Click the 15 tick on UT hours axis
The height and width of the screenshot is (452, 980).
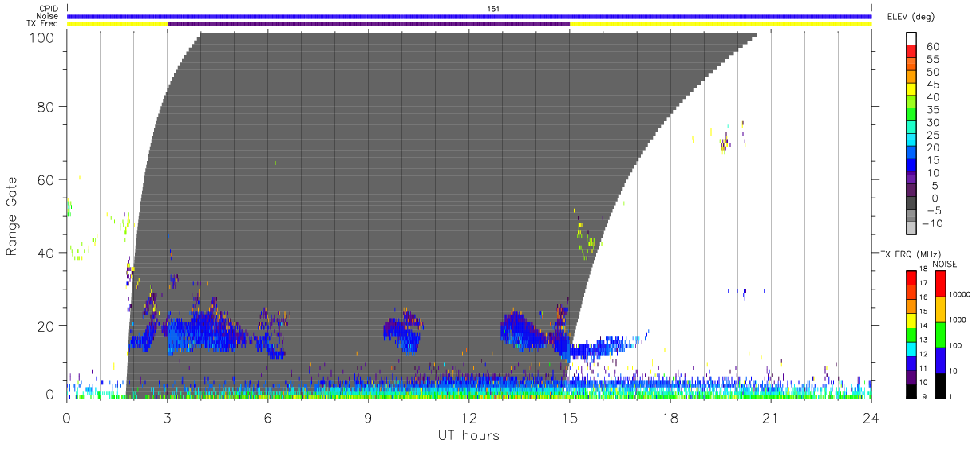570,418
